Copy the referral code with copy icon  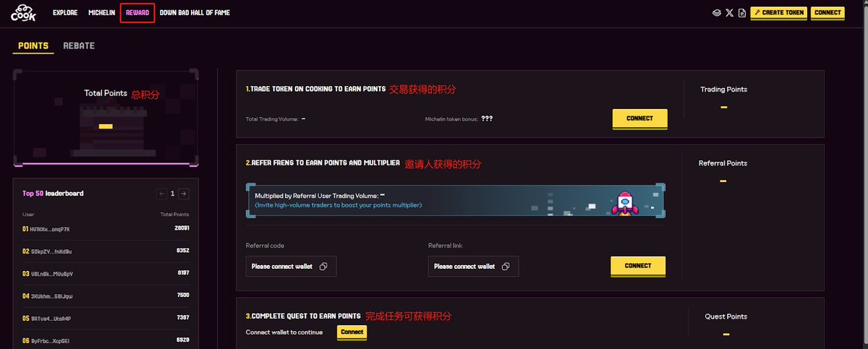coord(323,267)
